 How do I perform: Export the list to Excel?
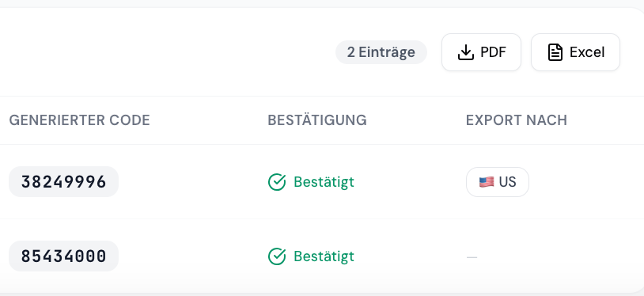[575, 52]
